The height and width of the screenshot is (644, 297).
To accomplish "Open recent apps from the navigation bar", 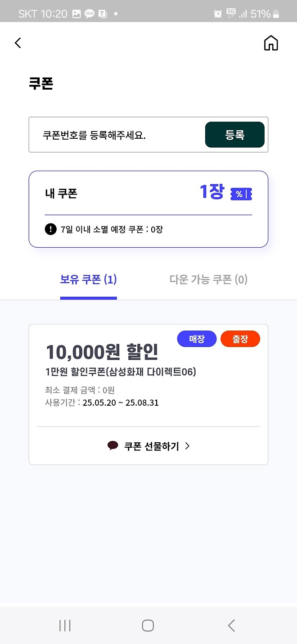I will pyautogui.click(x=65, y=625).
